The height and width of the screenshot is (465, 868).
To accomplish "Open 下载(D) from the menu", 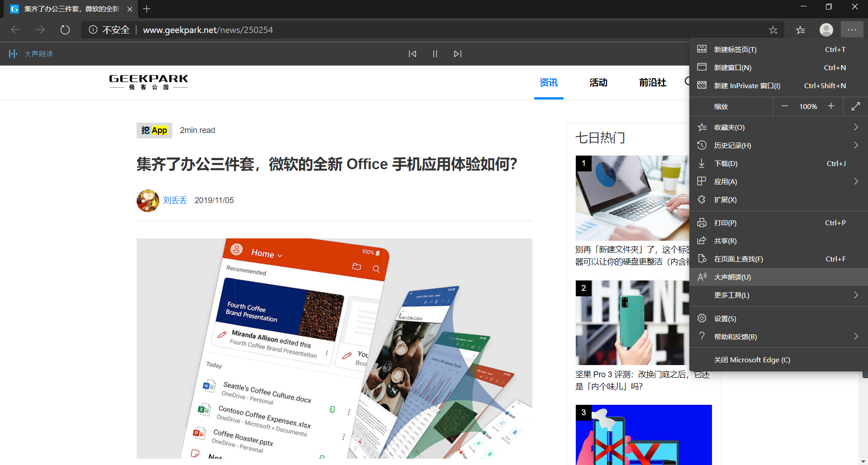I will point(778,163).
